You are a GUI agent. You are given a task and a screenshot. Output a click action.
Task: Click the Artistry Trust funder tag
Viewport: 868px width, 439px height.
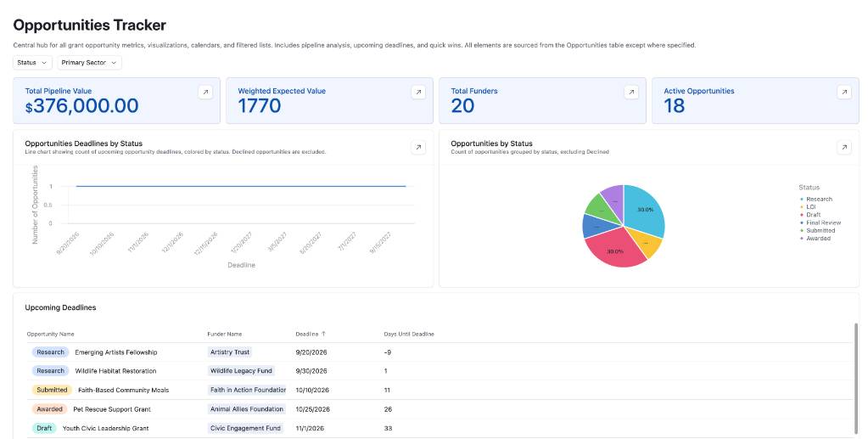[230, 352]
